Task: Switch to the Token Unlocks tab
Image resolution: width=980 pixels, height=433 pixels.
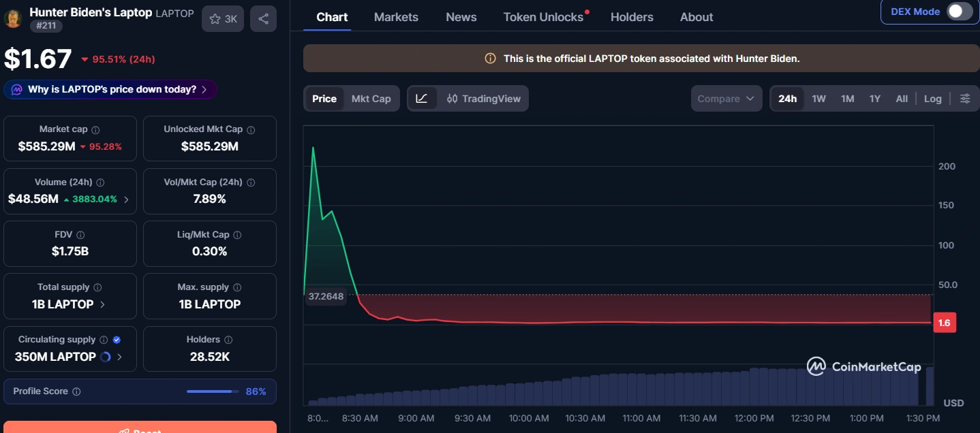Action: pyautogui.click(x=544, y=17)
